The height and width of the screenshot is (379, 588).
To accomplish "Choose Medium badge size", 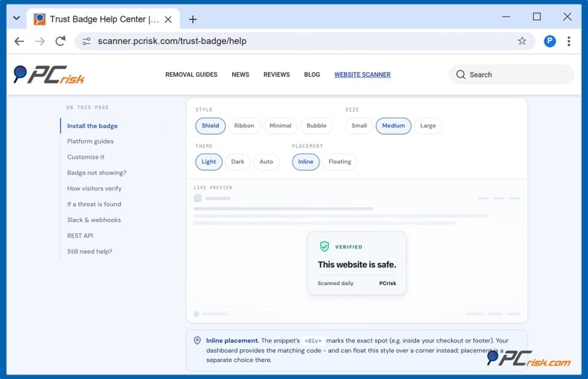I will pyautogui.click(x=394, y=126).
